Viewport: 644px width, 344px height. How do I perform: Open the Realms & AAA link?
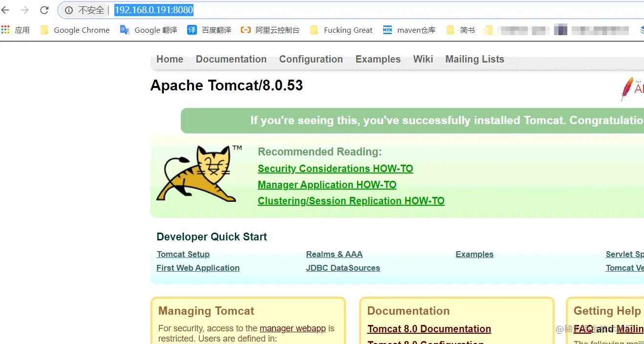click(334, 254)
